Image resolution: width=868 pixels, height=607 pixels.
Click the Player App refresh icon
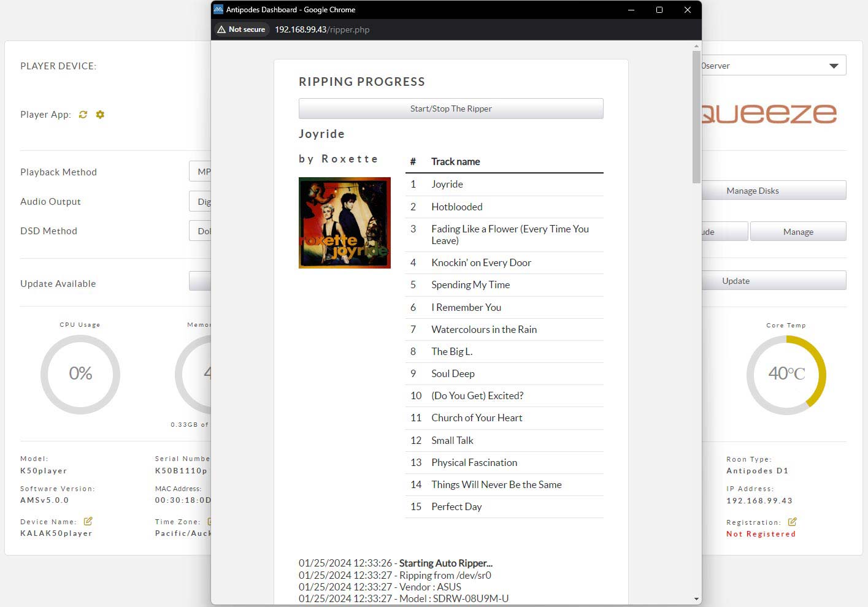click(x=83, y=115)
